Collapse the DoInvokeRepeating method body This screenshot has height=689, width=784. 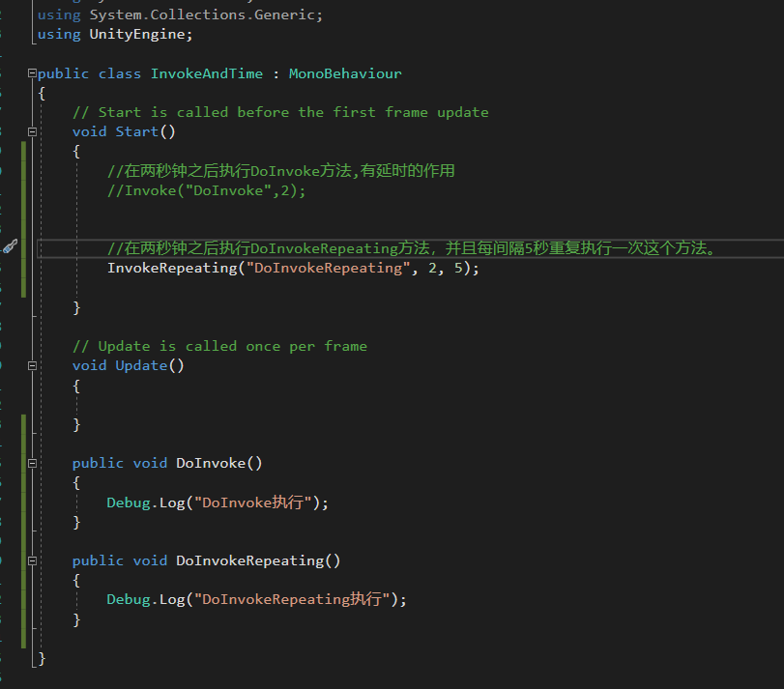tap(32, 560)
